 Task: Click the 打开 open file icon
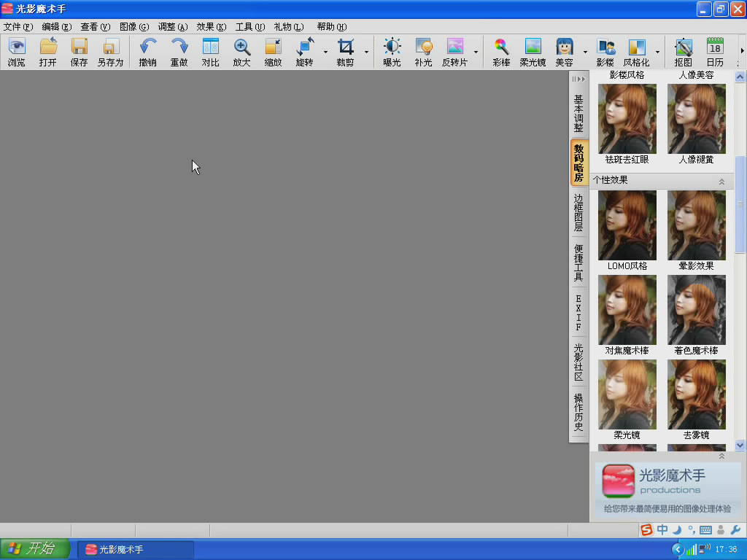point(47,52)
